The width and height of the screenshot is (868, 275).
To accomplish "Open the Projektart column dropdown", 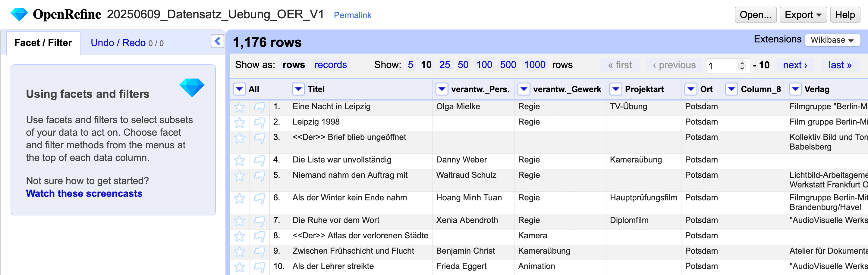I will pyautogui.click(x=616, y=89).
